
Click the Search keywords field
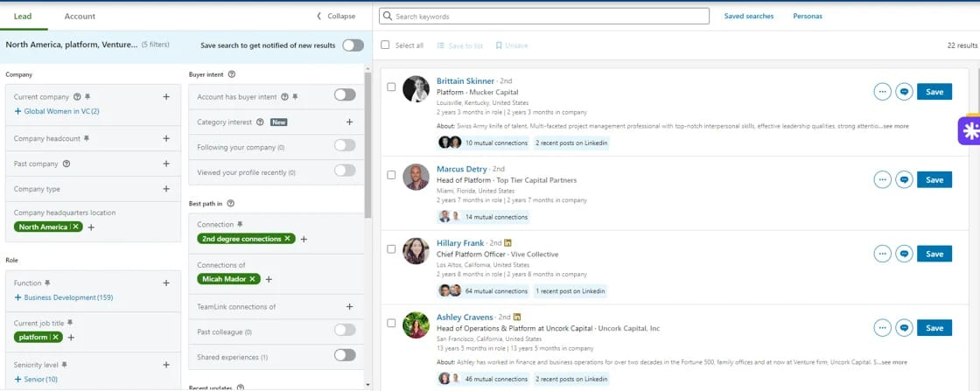[x=543, y=17]
